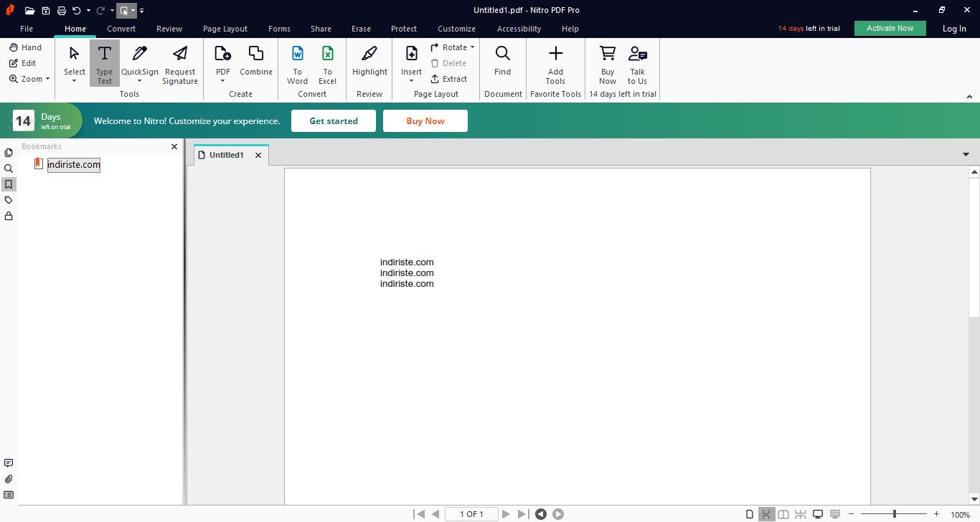Image resolution: width=980 pixels, height=522 pixels.
Task: Open the Customize Quick Access Toolbar arrow
Action: [141, 11]
